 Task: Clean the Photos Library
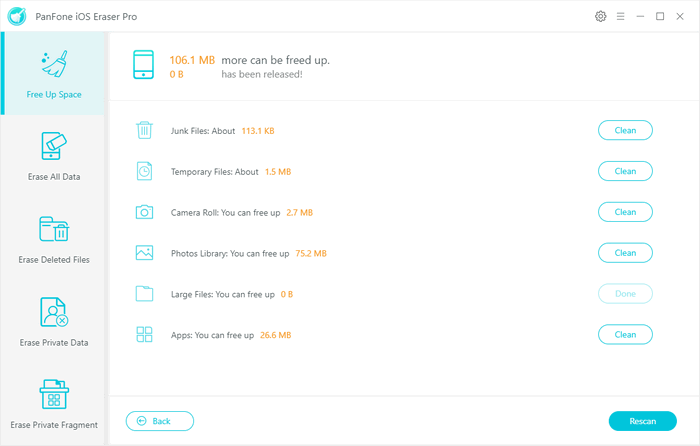click(x=625, y=253)
